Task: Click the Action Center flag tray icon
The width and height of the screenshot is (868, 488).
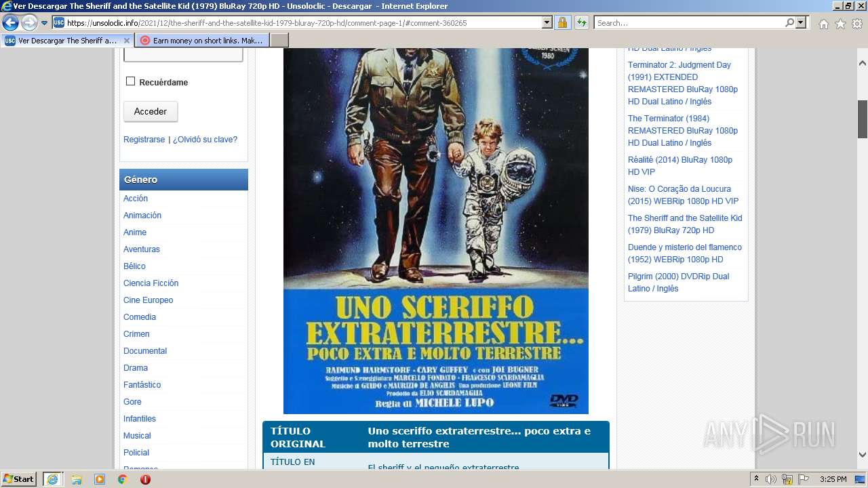Action: click(802, 479)
